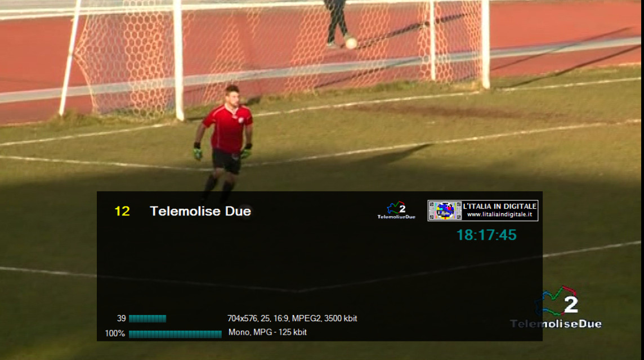This screenshot has height=360, width=644.
Task: Open the www.litaliaindigitale.it link
Action: pyautogui.click(x=499, y=215)
